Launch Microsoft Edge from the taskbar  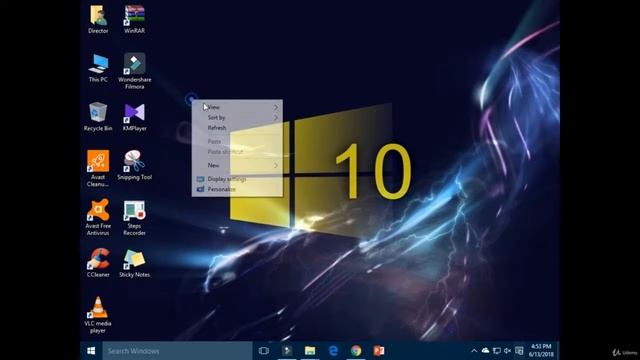[333, 351]
